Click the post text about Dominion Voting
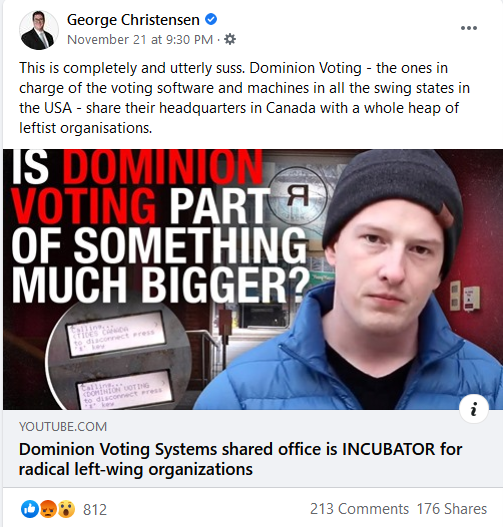Image resolution: width=503 pixels, height=527 pixels. [244, 98]
